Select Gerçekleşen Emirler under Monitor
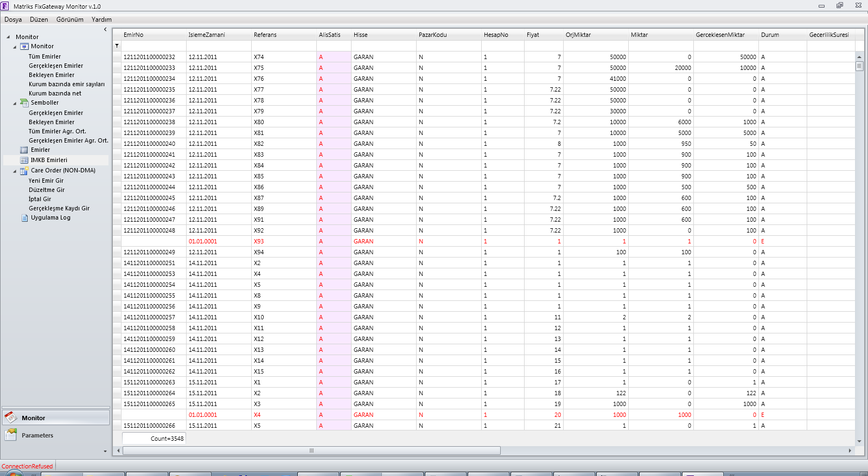 click(56, 66)
